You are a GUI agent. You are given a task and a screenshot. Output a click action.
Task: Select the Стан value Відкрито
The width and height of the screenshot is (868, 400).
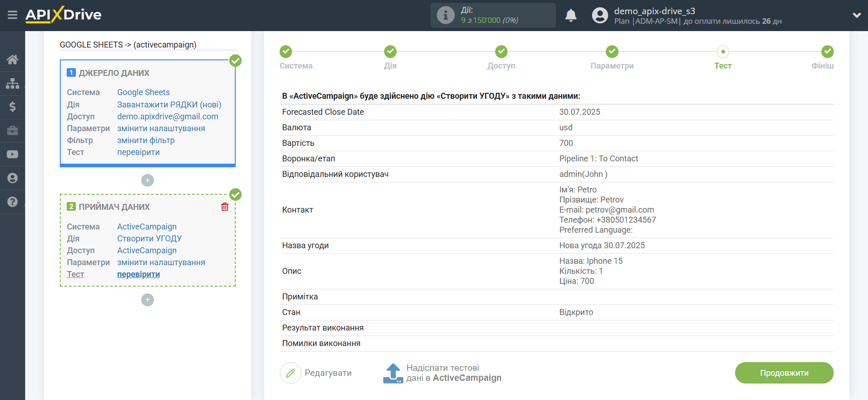pyautogui.click(x=576, y=312)
